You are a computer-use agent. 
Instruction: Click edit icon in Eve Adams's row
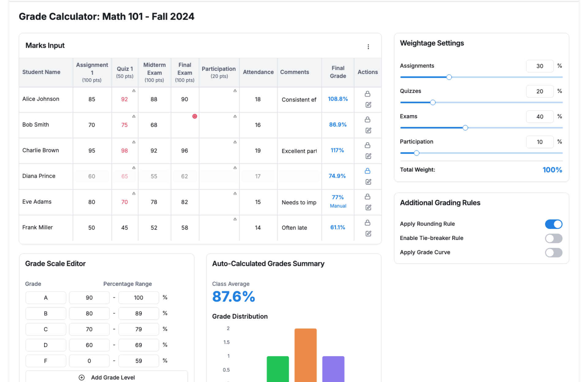click(368, 208)
